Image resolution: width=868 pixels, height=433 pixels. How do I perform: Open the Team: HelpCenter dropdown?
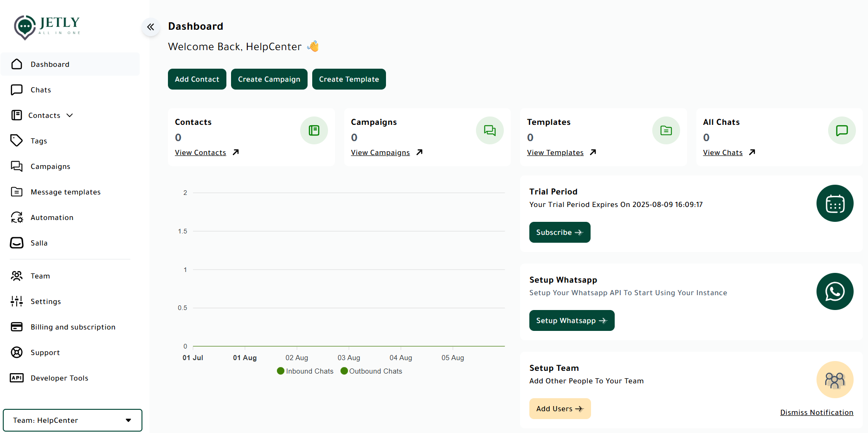click(x=72, y=420)
